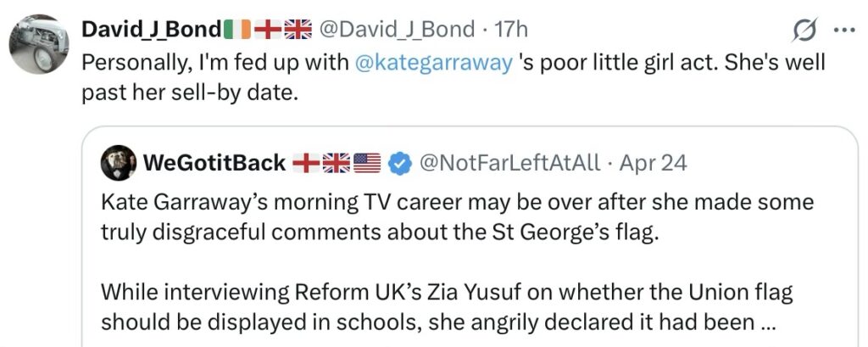Click the 17h timestamp of the tweet
Viewport: 868px width, 347px height.
point(511,29)
